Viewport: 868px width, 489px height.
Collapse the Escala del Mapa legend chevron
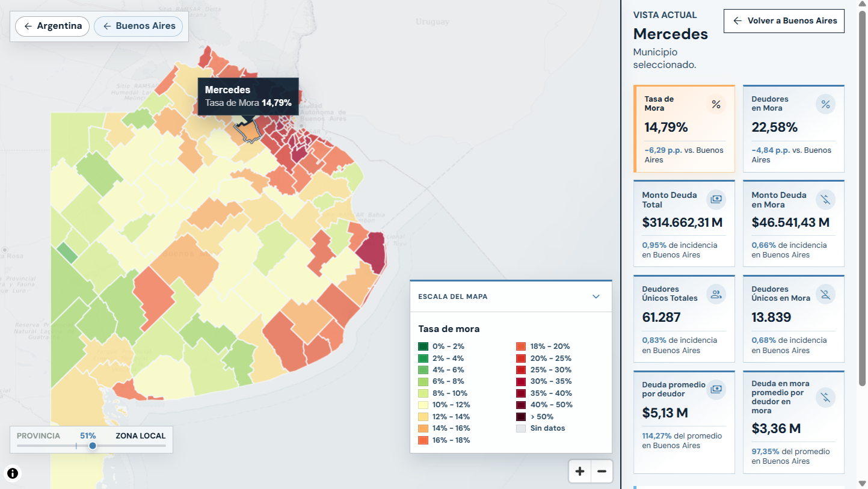pyautogui.click(x=596, y=297)
